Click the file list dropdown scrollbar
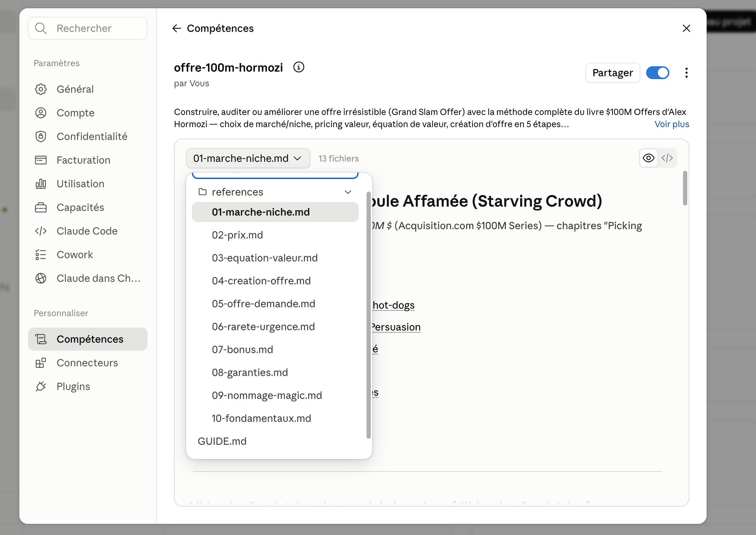Viewport: 756px width, 535px height. [368, 315]
